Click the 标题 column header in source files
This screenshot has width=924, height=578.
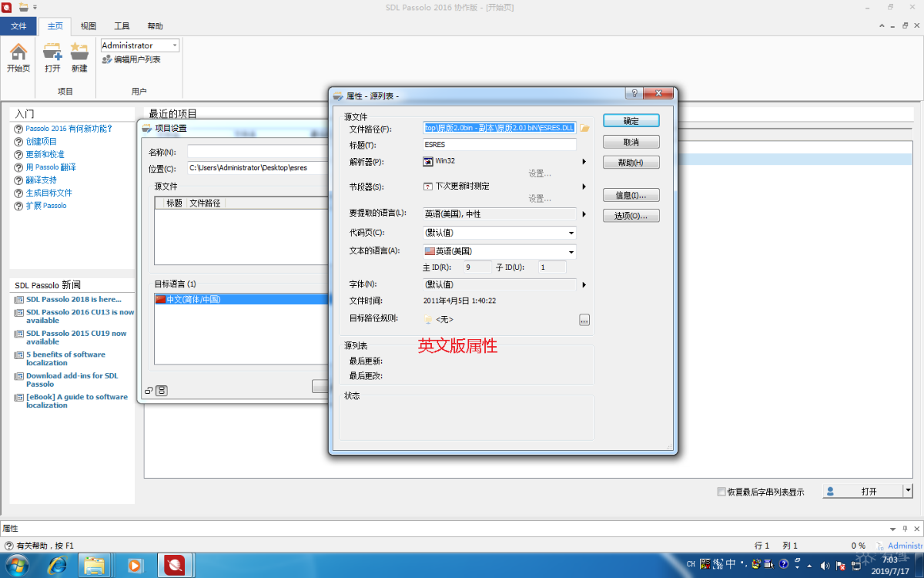(x=174, y=203)
